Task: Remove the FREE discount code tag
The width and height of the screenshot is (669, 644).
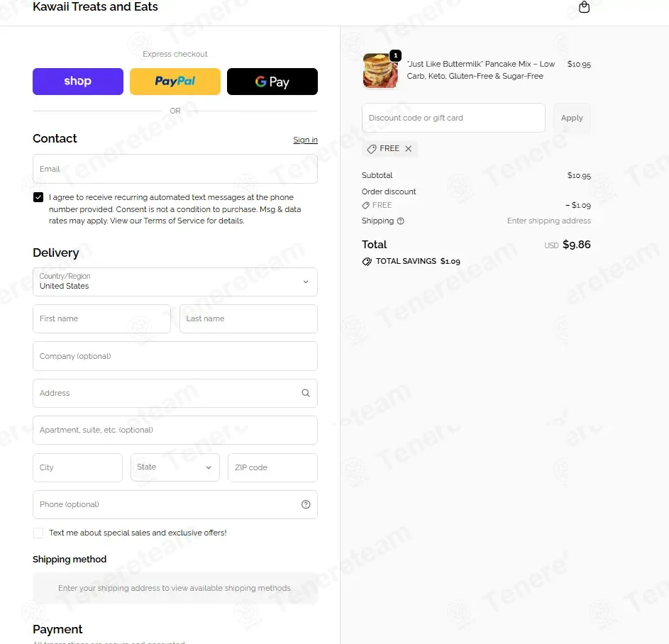Action: (409, 148)
